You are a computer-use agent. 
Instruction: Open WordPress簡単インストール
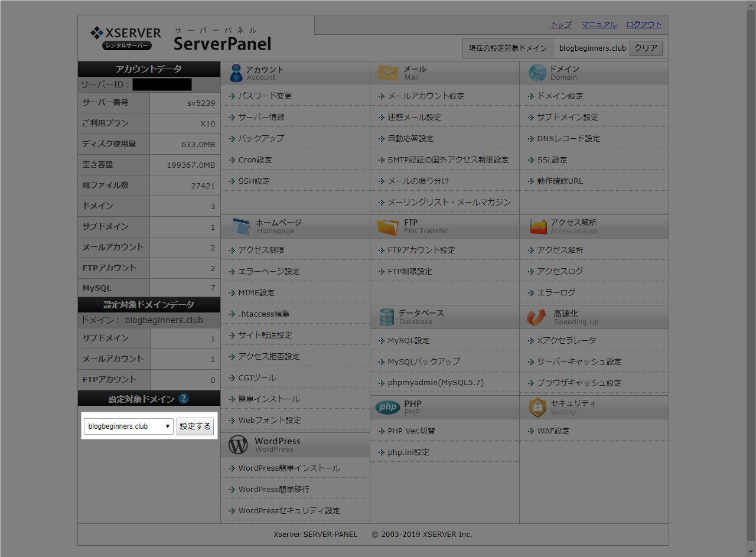(x=289, y=468)
